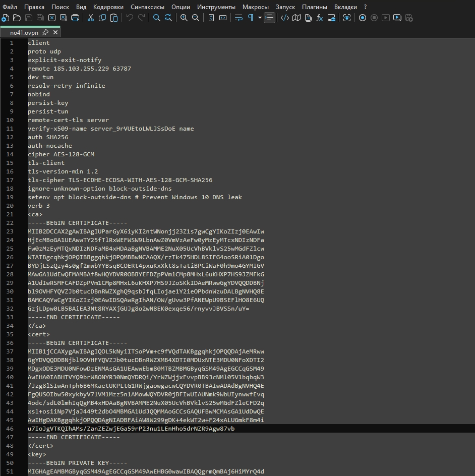Open the Function List fx icon
The image size is (475, 476).
(320, 18)
